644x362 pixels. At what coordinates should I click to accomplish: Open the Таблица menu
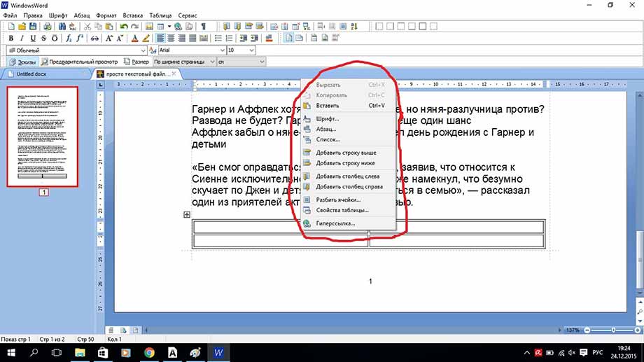pos(160,15)
